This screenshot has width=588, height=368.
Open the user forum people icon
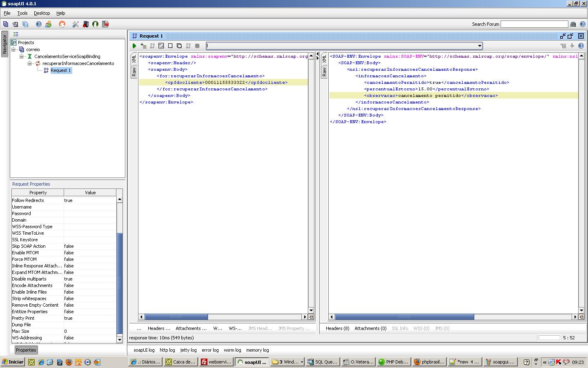pos(48,24)
